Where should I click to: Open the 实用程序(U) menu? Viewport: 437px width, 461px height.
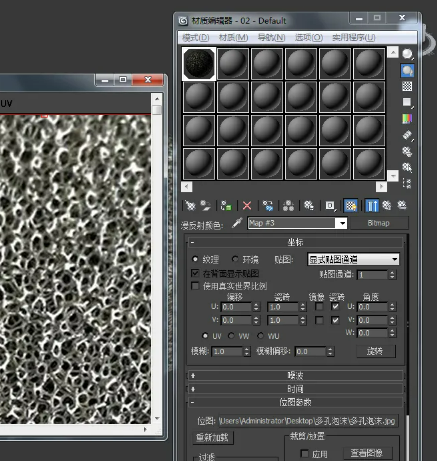[354, 38]
